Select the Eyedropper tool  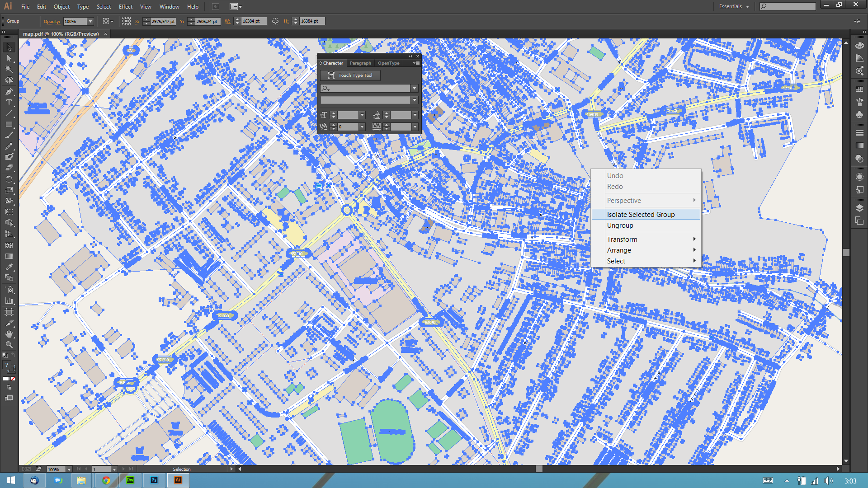[x=9, y=267]
